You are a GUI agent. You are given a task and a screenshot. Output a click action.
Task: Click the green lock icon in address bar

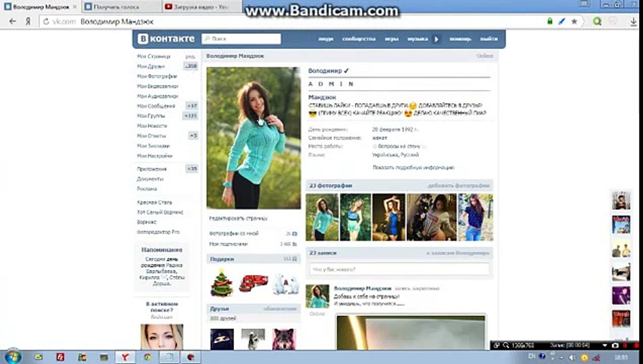pos(550,21)
